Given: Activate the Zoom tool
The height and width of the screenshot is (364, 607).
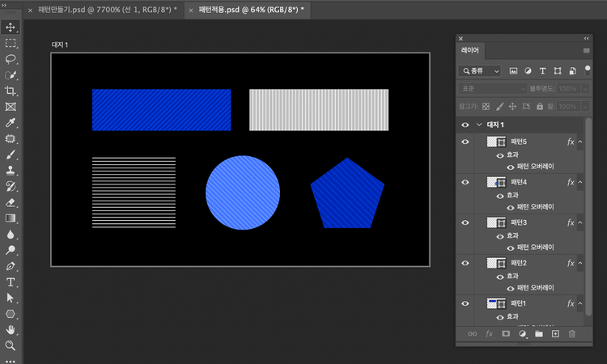Looking at the screenshot, I should click(11, 345).
